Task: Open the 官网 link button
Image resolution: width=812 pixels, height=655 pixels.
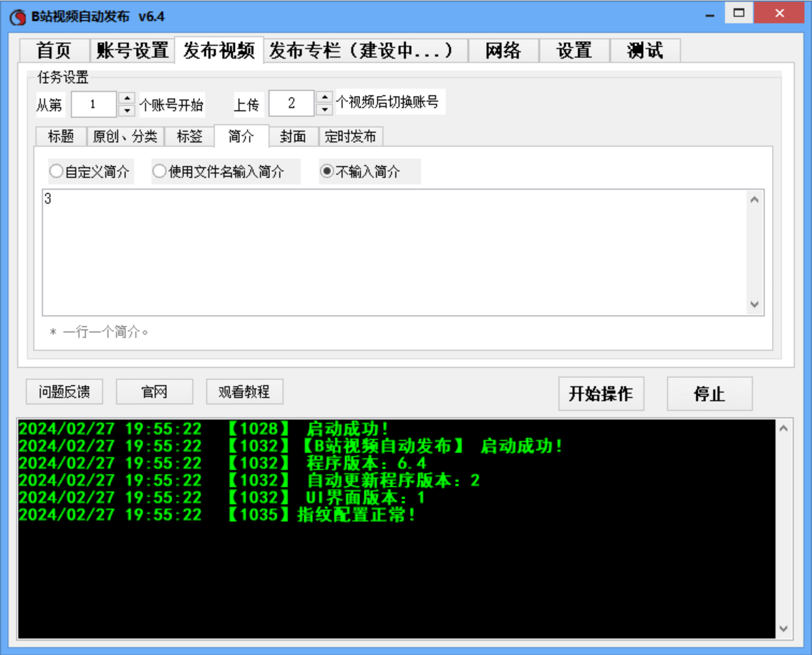Action: [x=155, y=392]
